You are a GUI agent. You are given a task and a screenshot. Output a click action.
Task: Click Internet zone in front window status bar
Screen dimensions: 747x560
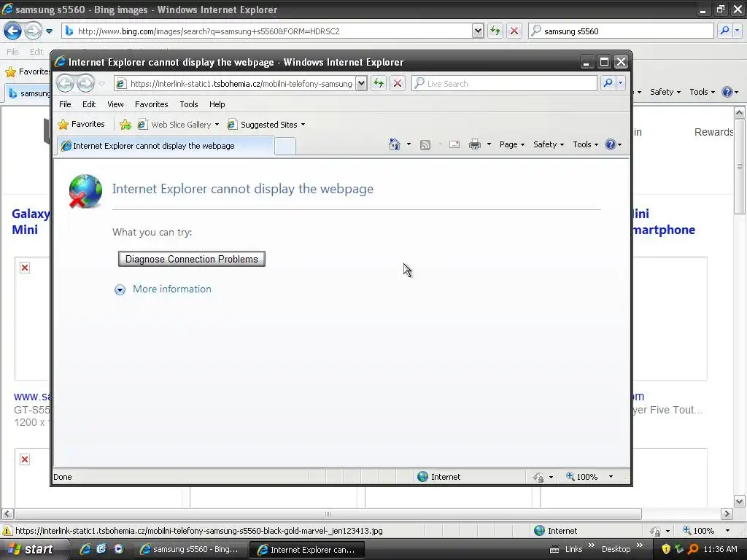point(438,477)
